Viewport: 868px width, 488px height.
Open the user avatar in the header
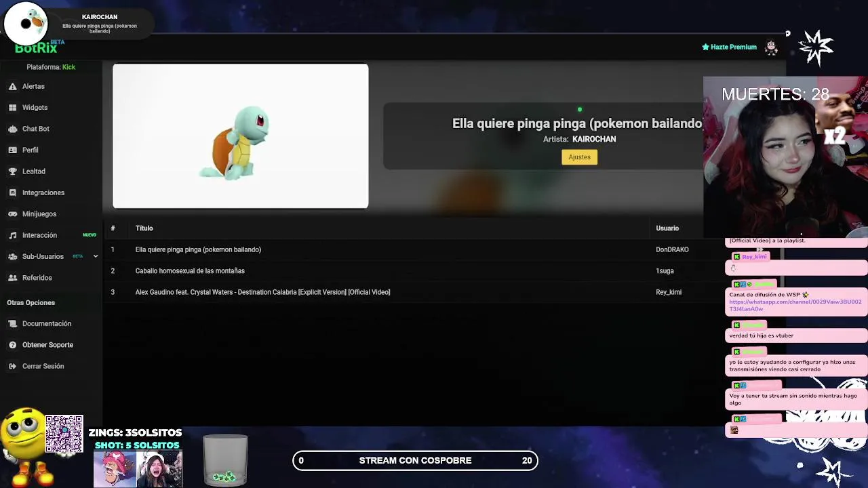coord(771,47)
